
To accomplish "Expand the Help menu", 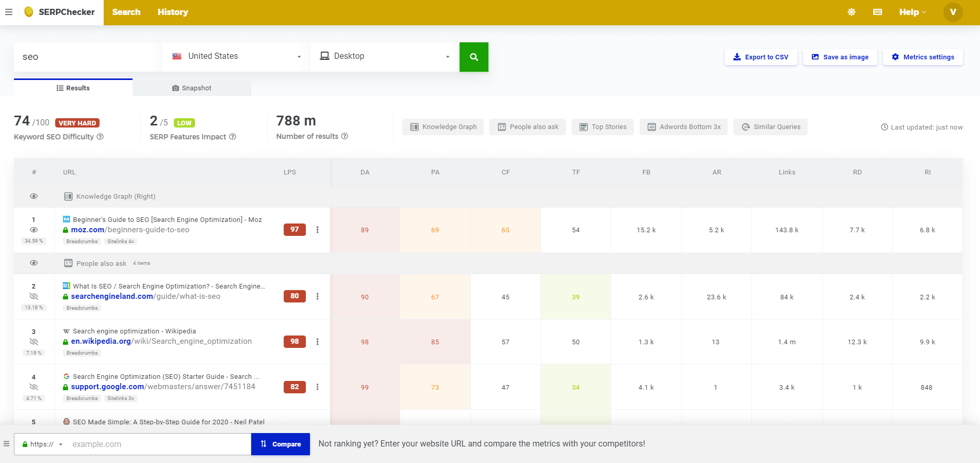I will [x=912, y=12].
